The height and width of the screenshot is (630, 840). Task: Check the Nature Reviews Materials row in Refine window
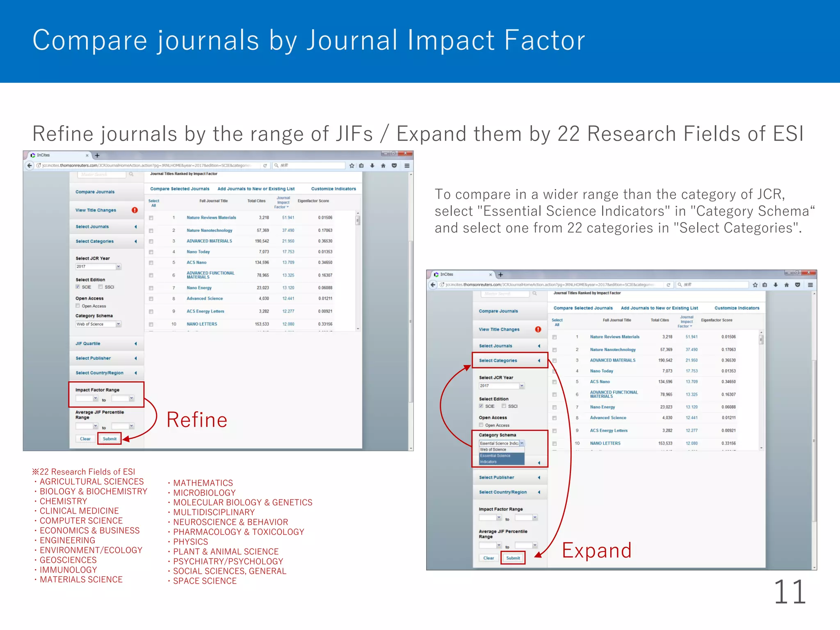151,218
